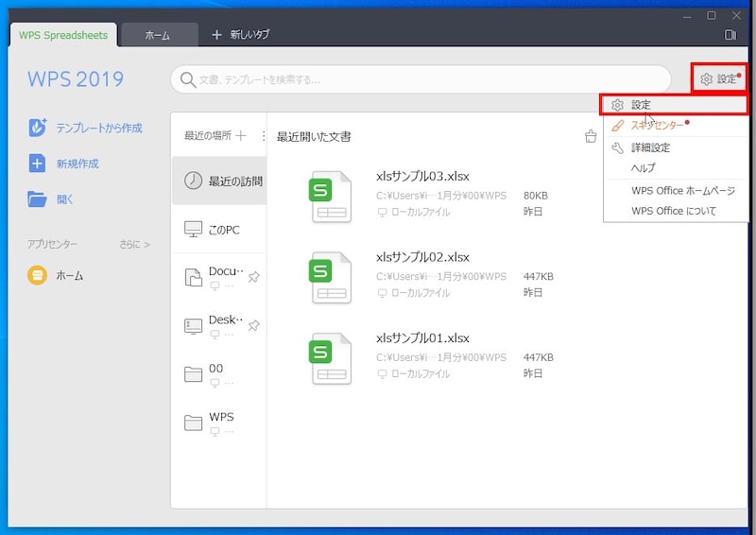Open the settings gear button at top right
The image size is (756, 535).
pos(719,78)
